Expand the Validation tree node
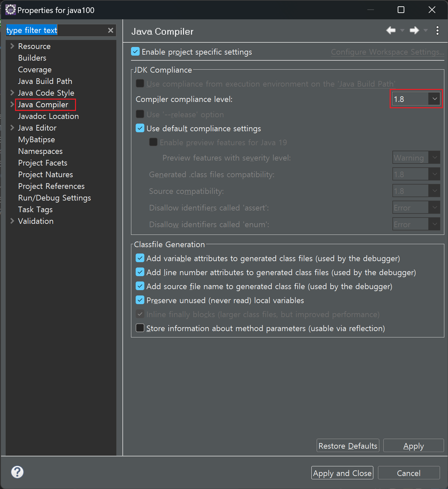This screenshot has width=448, height=489. pos(12,221)
